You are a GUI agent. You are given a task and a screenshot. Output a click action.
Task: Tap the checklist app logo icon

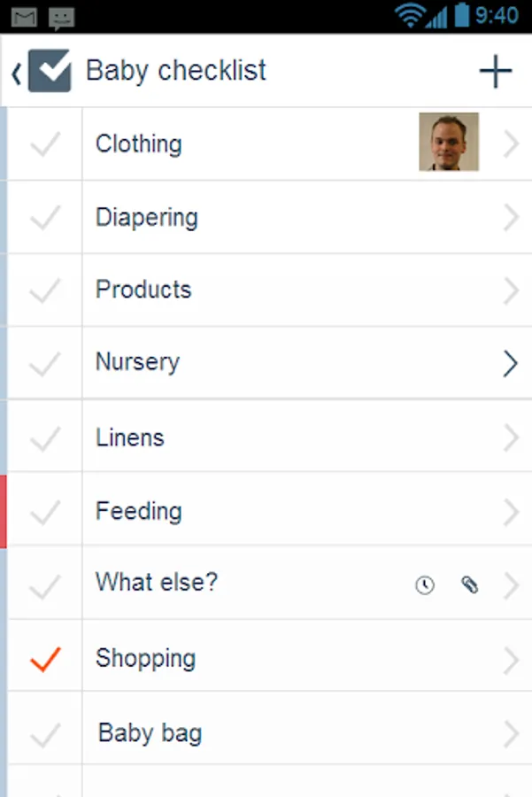[50, 71]
